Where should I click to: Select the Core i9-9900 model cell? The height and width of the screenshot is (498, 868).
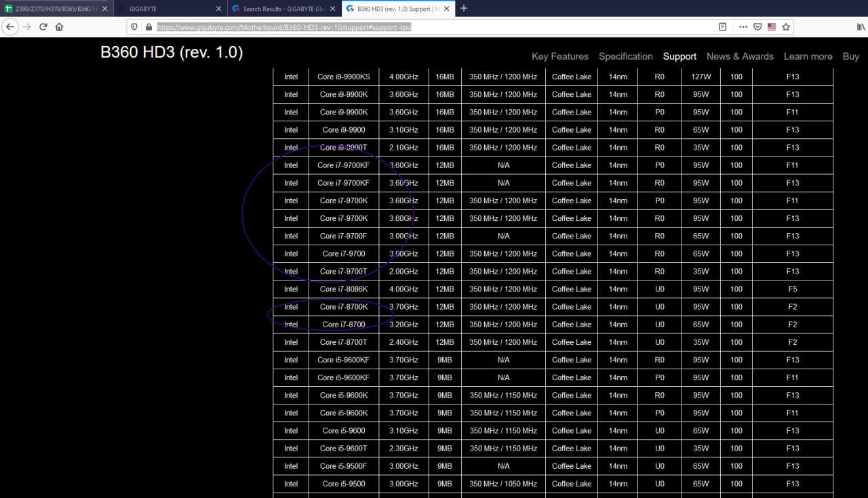[x=344, y=130]
